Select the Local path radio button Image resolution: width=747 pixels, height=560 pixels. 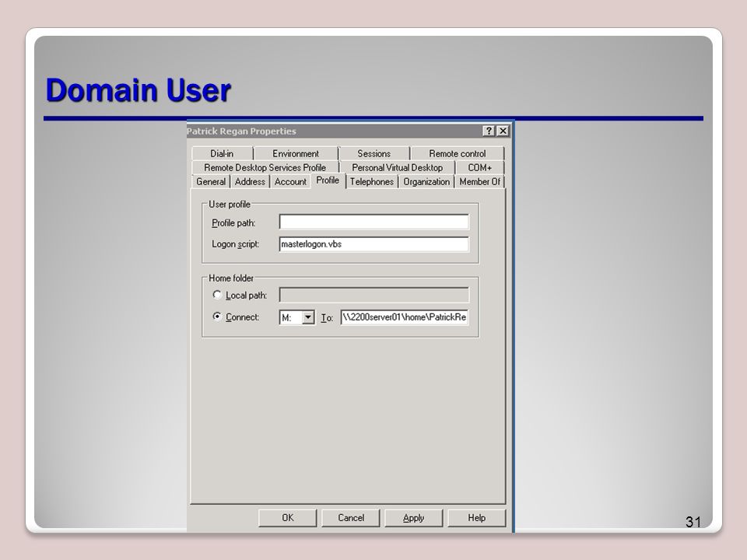[x=217, y=295]
